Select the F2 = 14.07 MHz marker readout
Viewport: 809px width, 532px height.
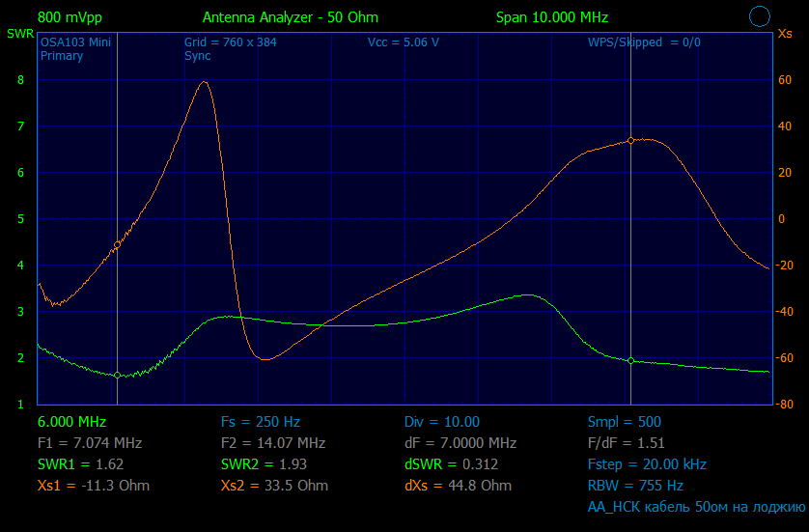pyautogui.click(x=272, y=443)
